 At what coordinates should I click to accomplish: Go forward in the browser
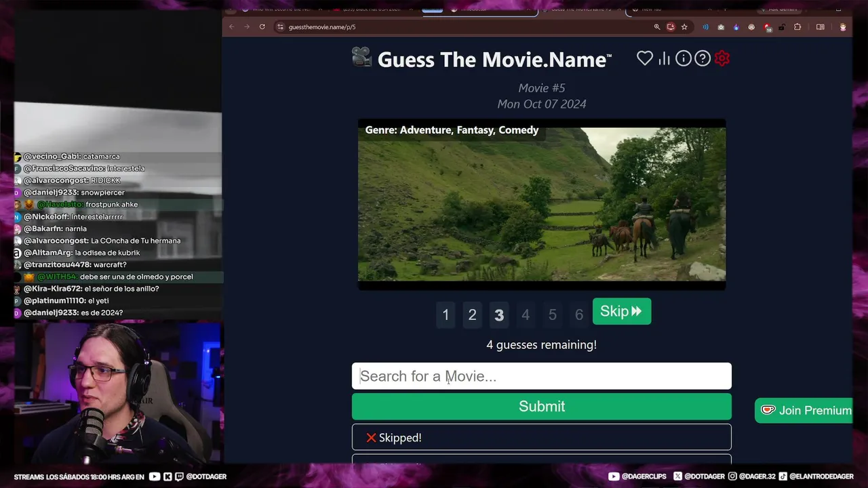coord(246,27)
